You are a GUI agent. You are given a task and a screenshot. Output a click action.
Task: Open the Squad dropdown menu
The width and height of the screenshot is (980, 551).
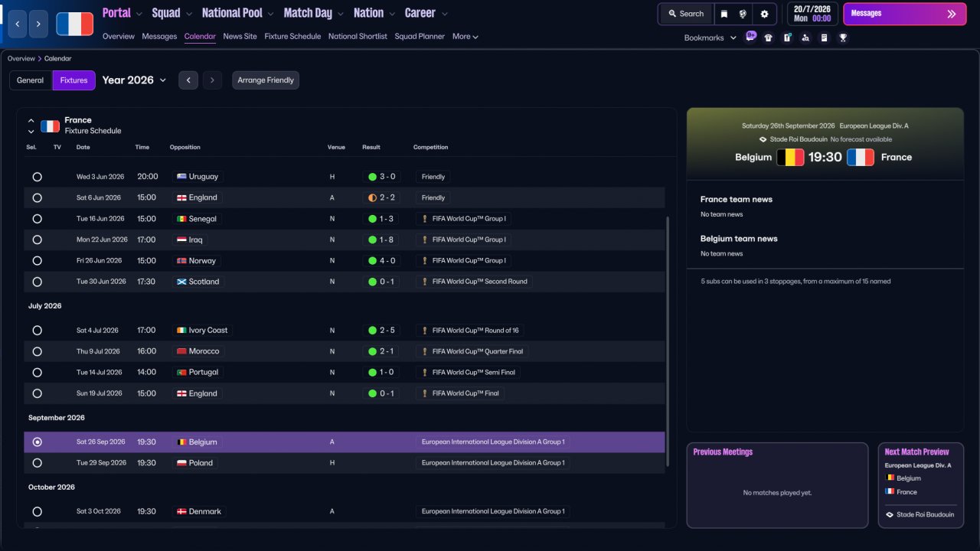click(172, 13)
